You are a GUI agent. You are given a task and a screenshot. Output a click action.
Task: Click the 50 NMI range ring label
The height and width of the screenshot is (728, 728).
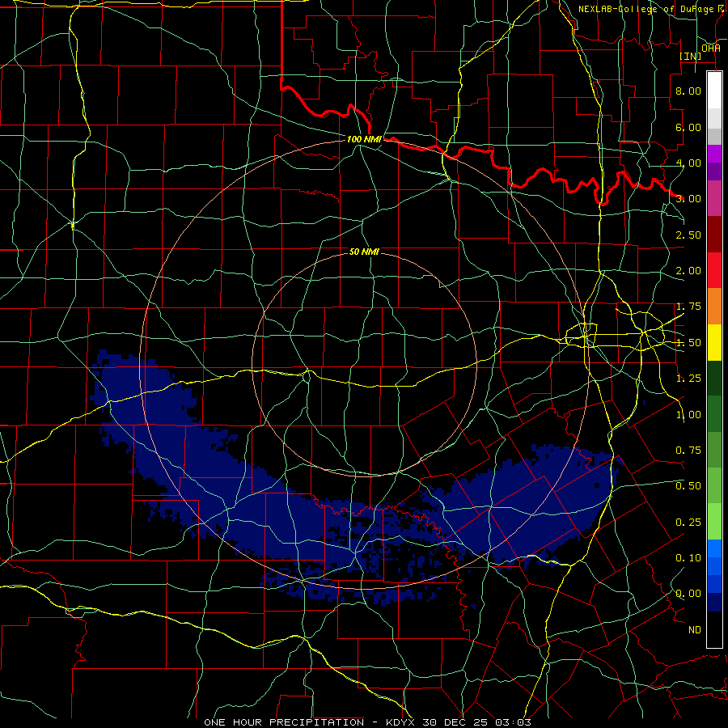tap(364, 252)
